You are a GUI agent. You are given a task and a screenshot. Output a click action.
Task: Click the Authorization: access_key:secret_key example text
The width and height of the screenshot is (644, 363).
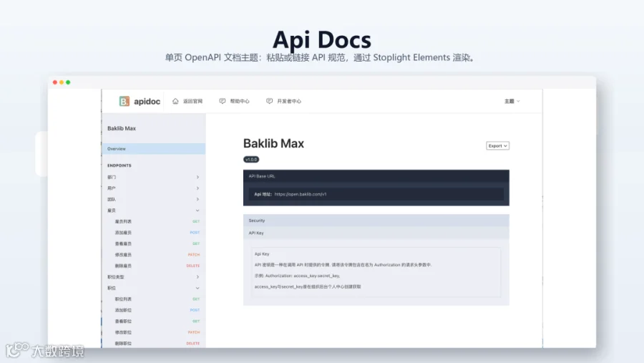pos(303,276)
